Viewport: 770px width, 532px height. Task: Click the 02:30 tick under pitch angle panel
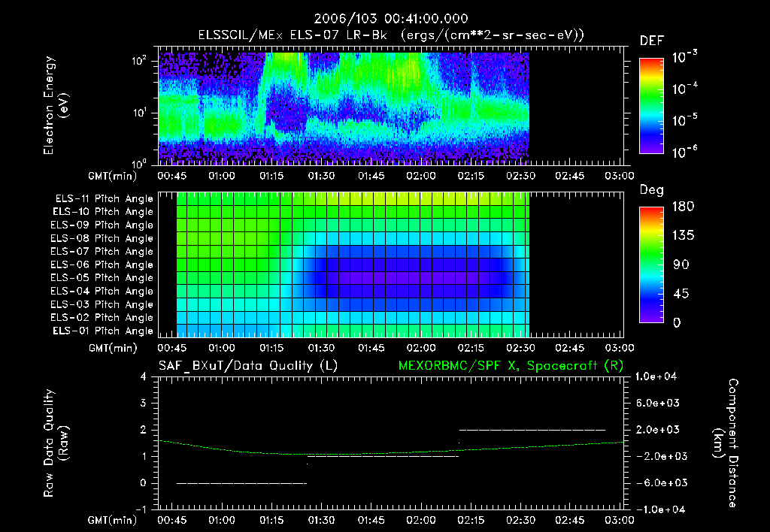click(520, 348)
